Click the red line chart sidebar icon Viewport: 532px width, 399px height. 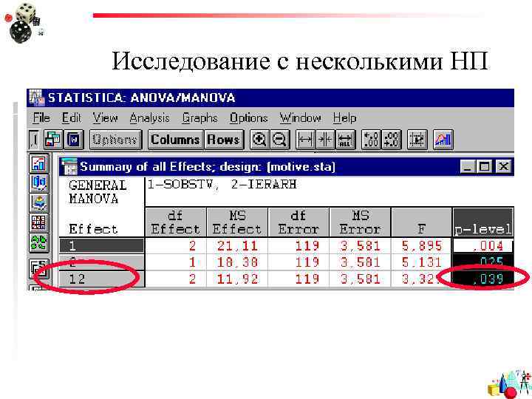[x=39, y=163]
